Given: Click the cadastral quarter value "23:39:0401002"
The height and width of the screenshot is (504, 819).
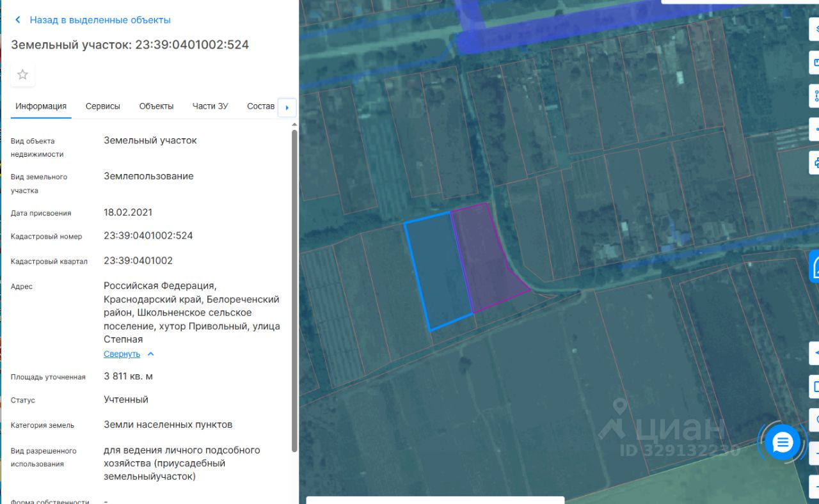Looking at the screenshot, I should (x=138, y=260).
